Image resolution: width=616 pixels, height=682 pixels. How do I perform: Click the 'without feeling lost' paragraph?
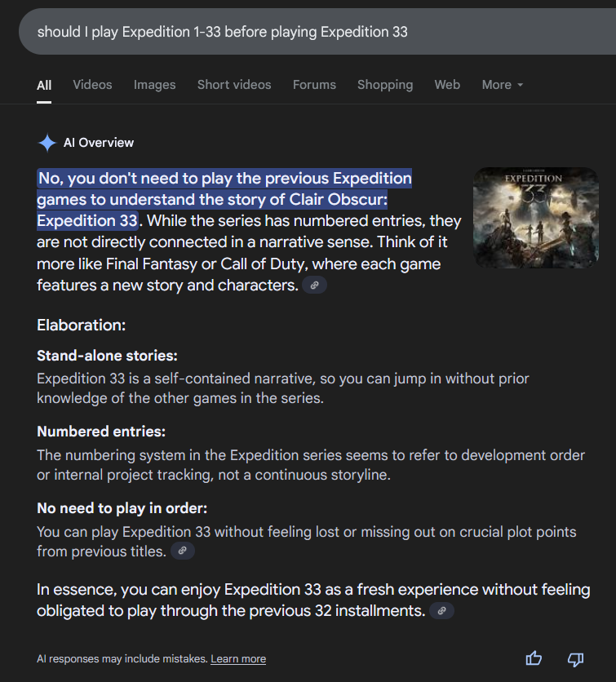(x=306, y=541)
